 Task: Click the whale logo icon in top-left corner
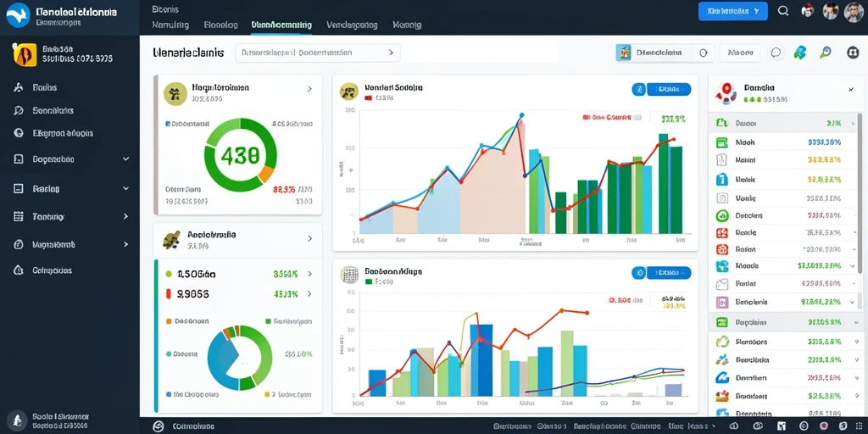[17, 14]
